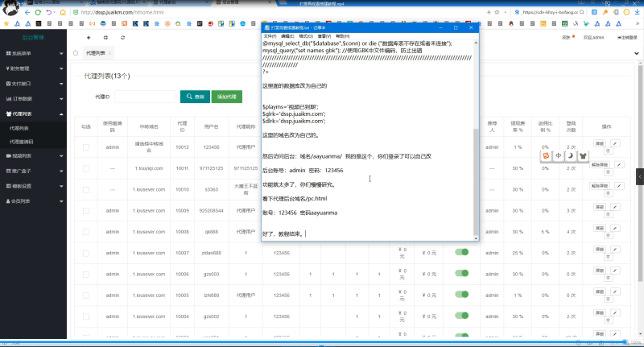Click the edit pencil icon for agent 10005
Viewport: 644px width, 347px height.
[615, 291]
